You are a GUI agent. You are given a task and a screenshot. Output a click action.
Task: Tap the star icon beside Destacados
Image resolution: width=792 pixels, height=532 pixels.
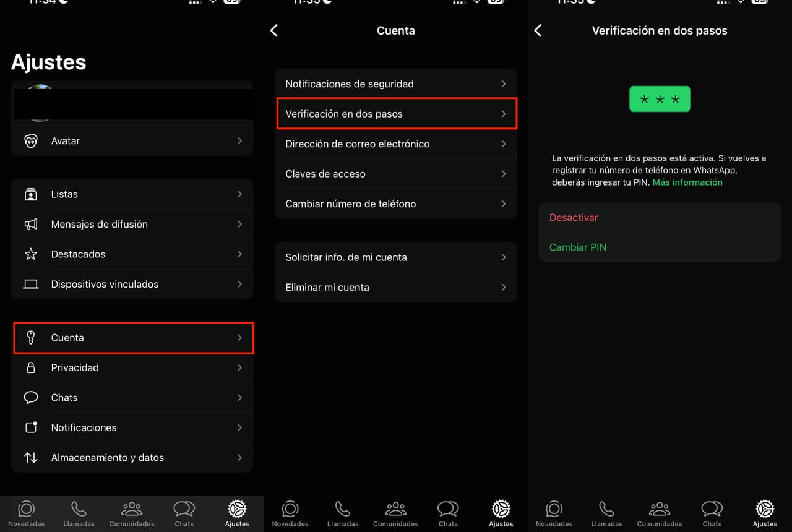click(x=31, y=254)
